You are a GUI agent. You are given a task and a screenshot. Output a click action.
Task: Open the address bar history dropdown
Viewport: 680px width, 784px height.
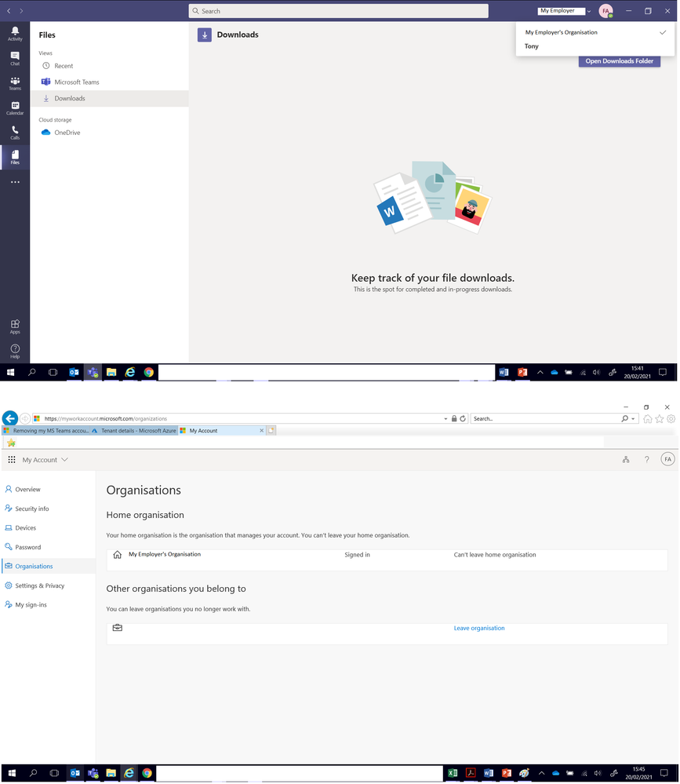[x=445, y=418]
